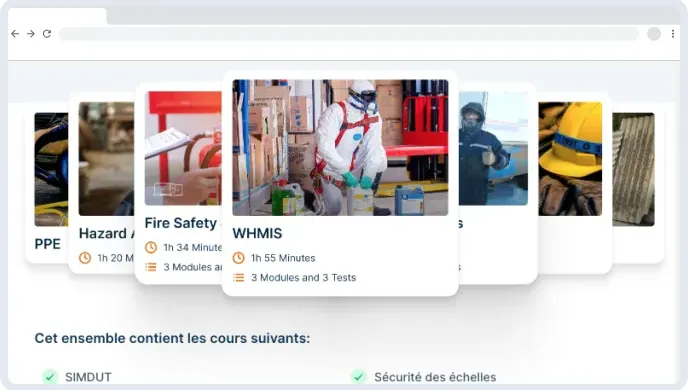Open the yellow hard hat card image

tap(570, 159)
